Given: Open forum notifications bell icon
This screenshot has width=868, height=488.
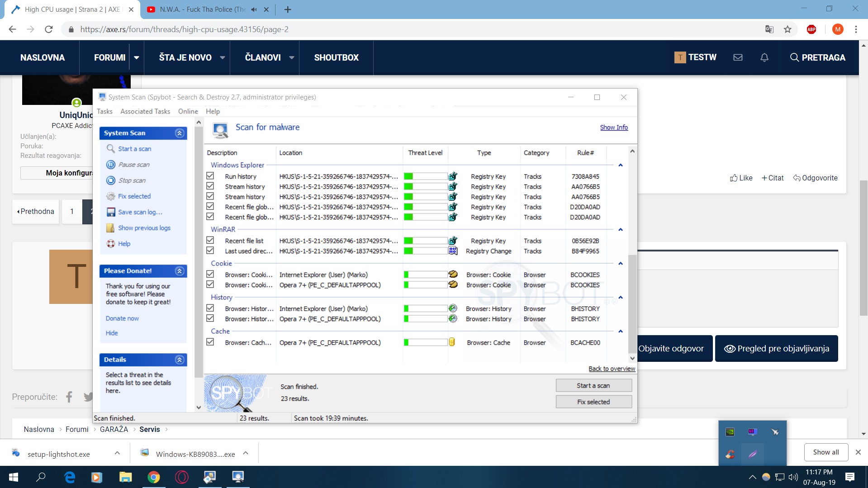Looking at the screenshot, I should coord(764,57).
